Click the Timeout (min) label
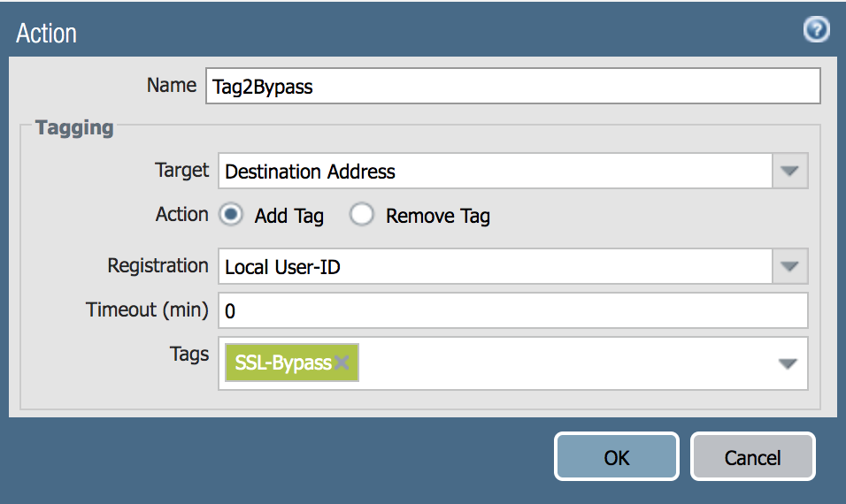The image size is (846, 504). (x=147, y=310)
